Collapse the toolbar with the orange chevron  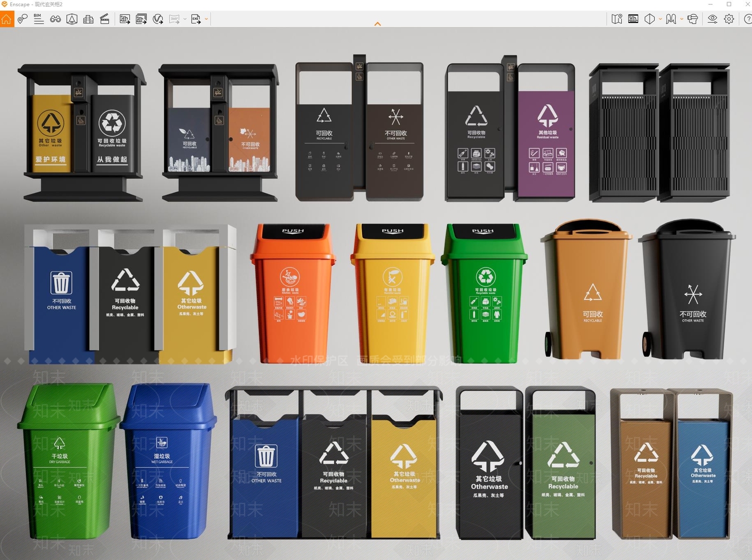click(377, 24)
